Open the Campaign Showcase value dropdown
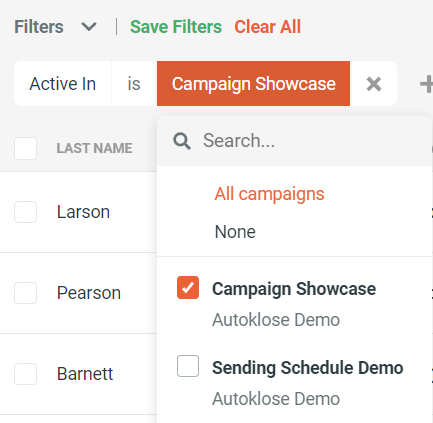 coord(253,84)
